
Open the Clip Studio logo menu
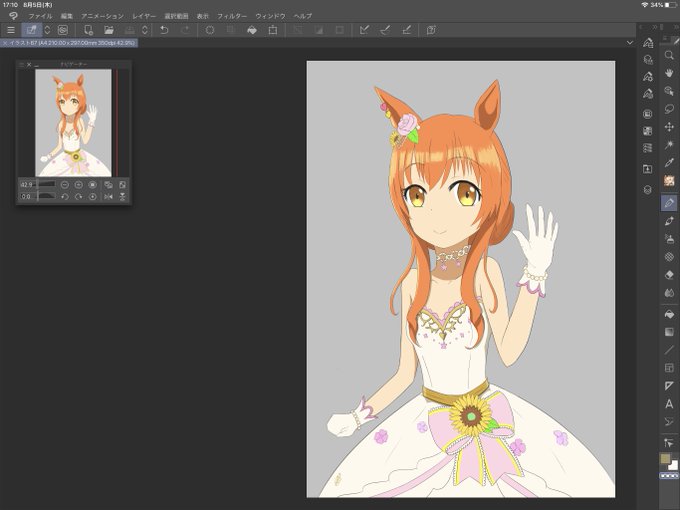click(13, 16)
